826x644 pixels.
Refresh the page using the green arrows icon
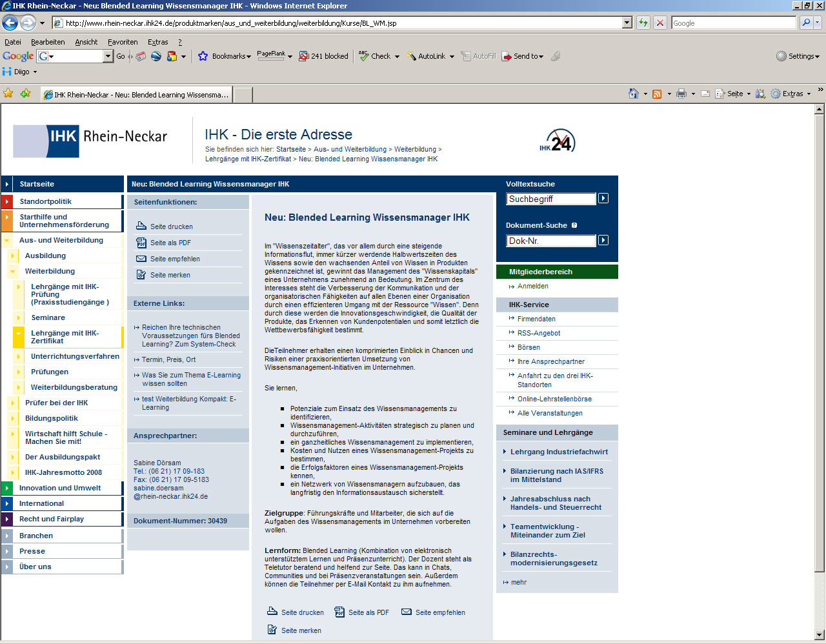pos(643,23)
